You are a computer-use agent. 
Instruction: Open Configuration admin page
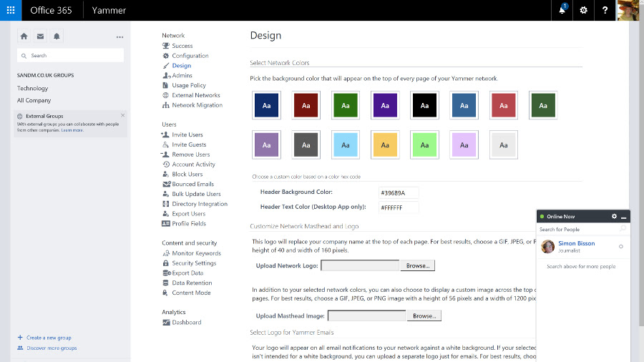pos(190,55)
